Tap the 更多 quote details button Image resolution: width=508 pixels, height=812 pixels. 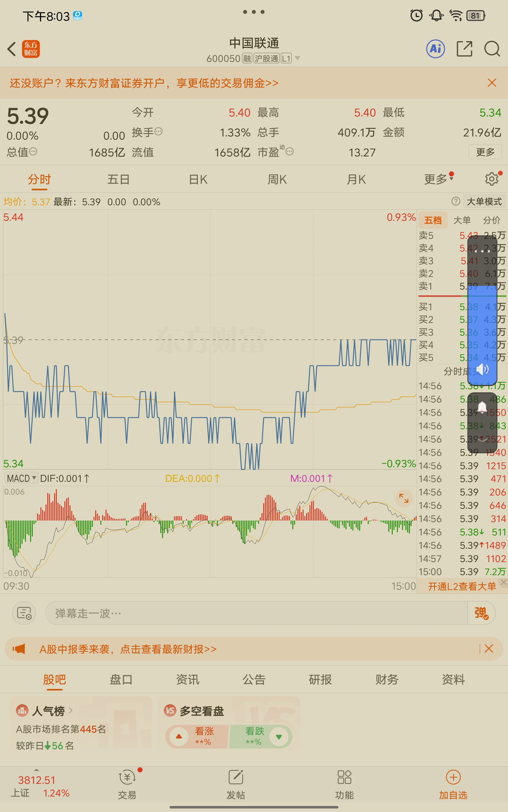pyautogui.click(x=485, y=152)
